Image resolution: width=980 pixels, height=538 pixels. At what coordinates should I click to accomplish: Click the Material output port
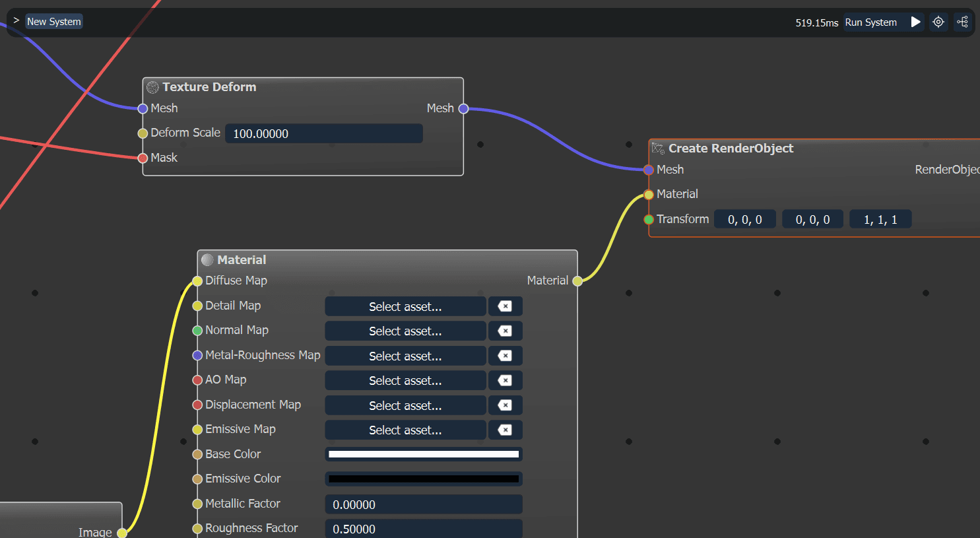pyautogui.click(x=577, y=281)
